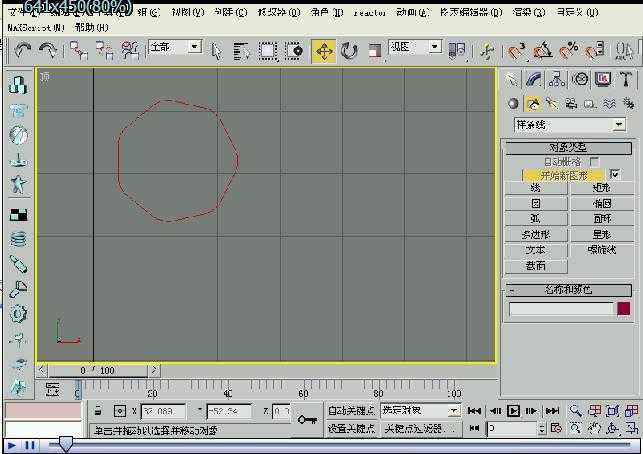Click the Arc Rotate viewport control
This screenshot has height=454, width=643.
tap(613, 428)
